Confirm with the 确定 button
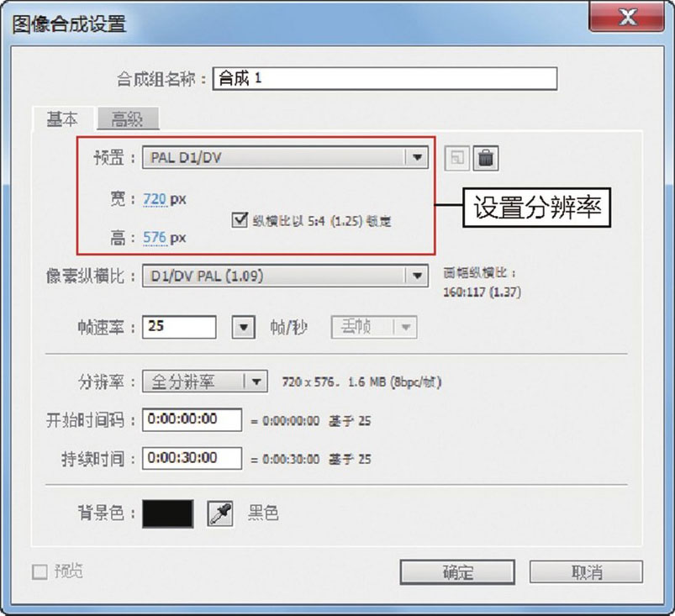The height and width of the screenshot is (616, 675). pos(457,572)
